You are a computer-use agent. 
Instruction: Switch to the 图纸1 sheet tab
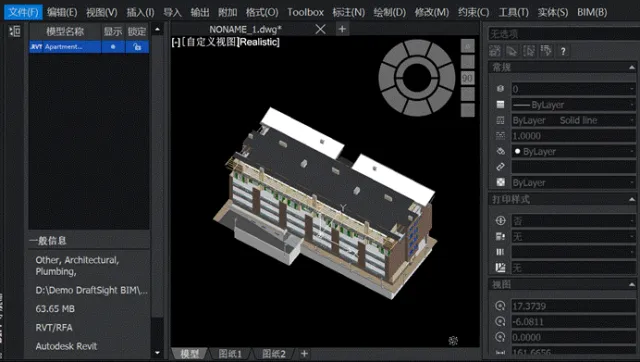coord(230,354)
